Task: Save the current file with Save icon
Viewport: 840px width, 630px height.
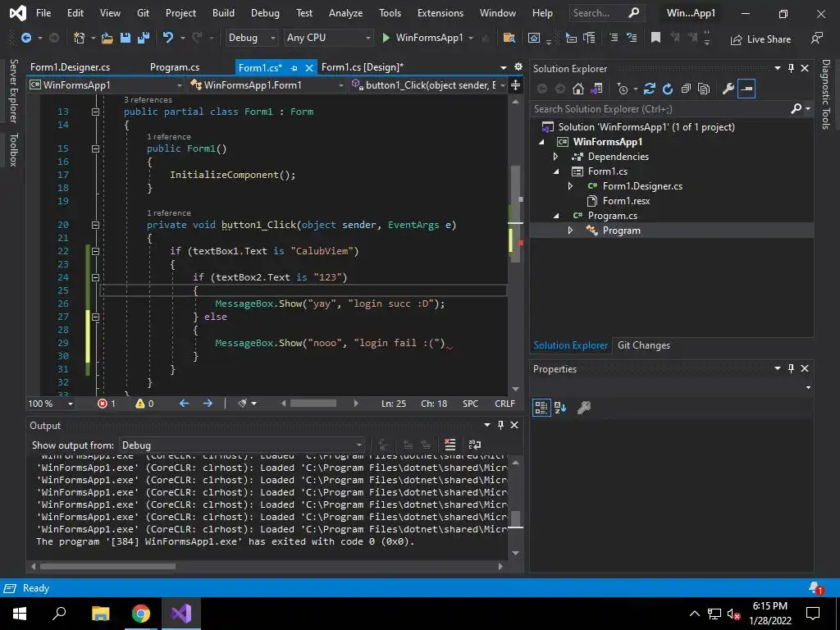Action: (126, 38)
